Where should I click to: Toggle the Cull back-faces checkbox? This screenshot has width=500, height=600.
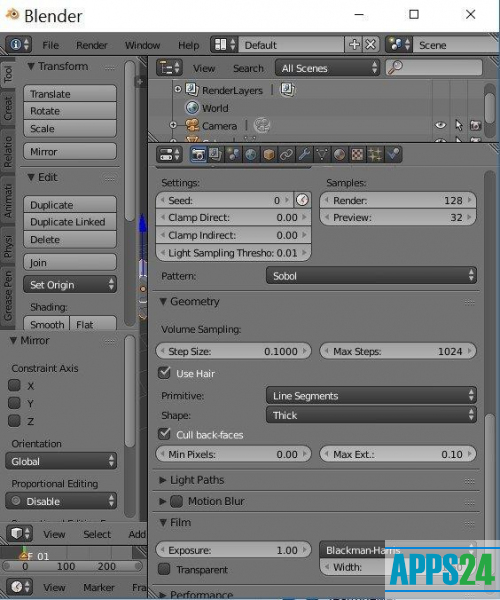point(164,434)
